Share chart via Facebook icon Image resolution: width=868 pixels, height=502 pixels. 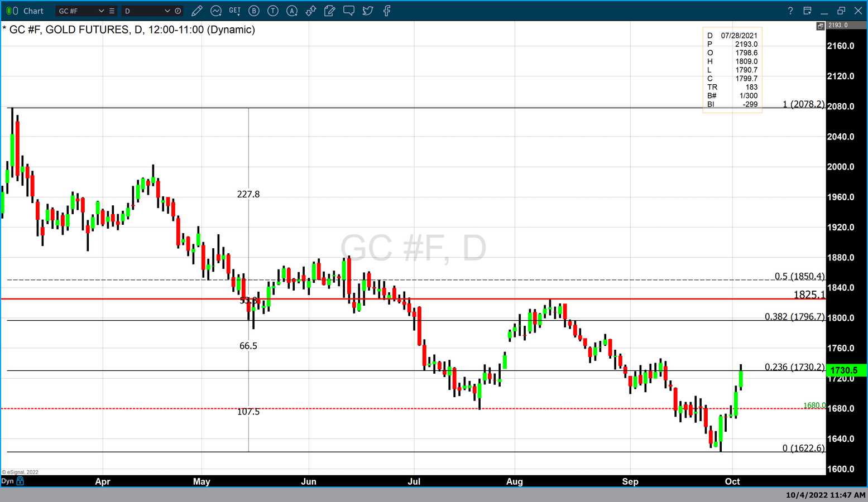(387, 11)
